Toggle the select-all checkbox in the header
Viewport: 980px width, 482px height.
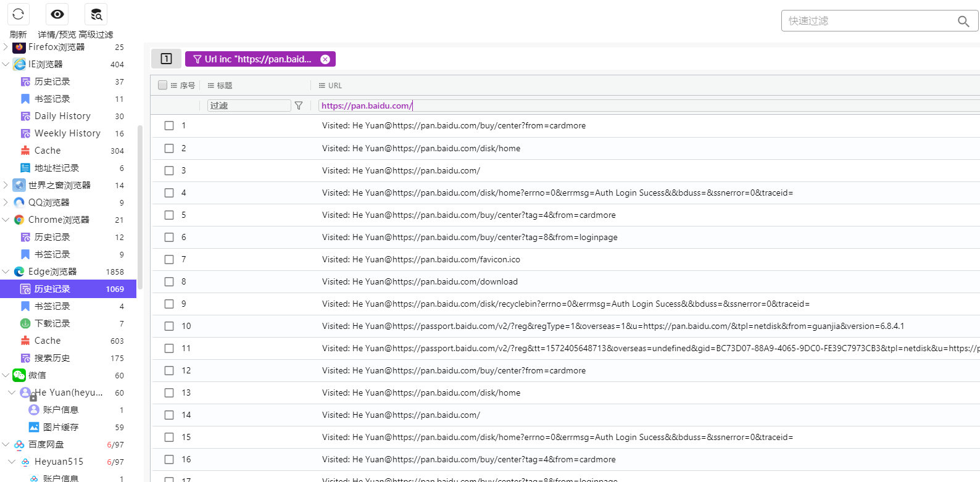(162, 85)
